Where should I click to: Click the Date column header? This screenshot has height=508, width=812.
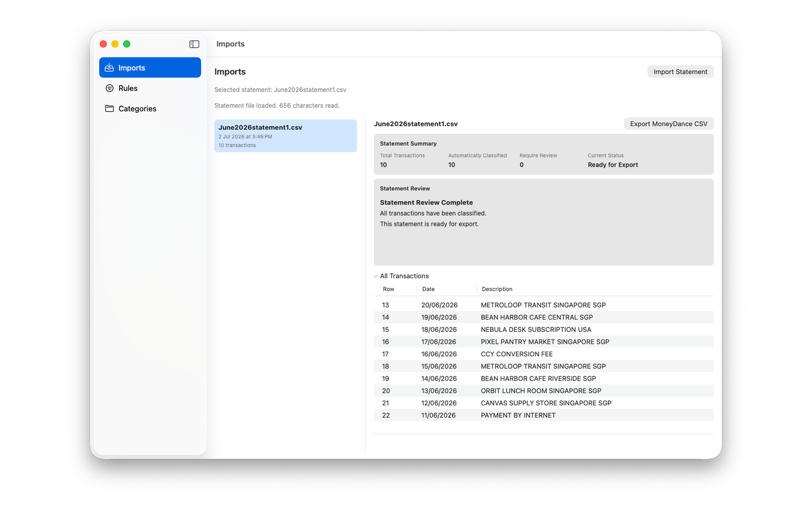pos(429,289)
